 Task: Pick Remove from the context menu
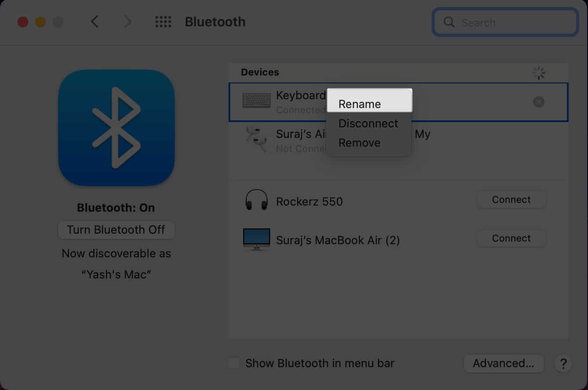[x=359, y=143]
